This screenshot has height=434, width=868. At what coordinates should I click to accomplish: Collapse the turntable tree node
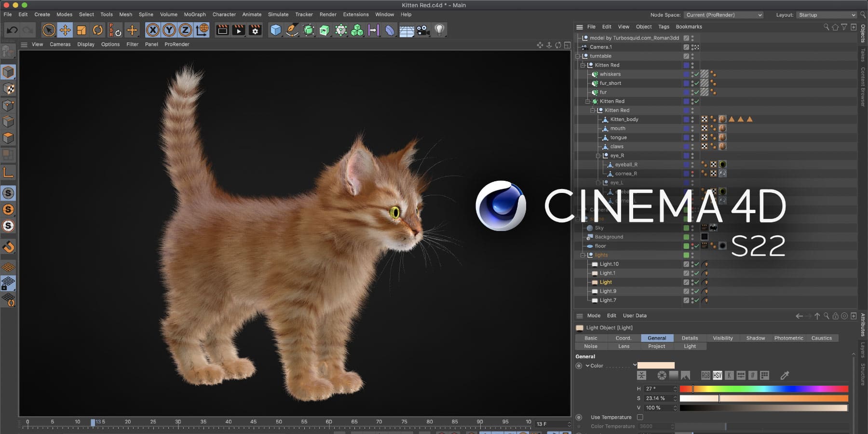point(578,56)
